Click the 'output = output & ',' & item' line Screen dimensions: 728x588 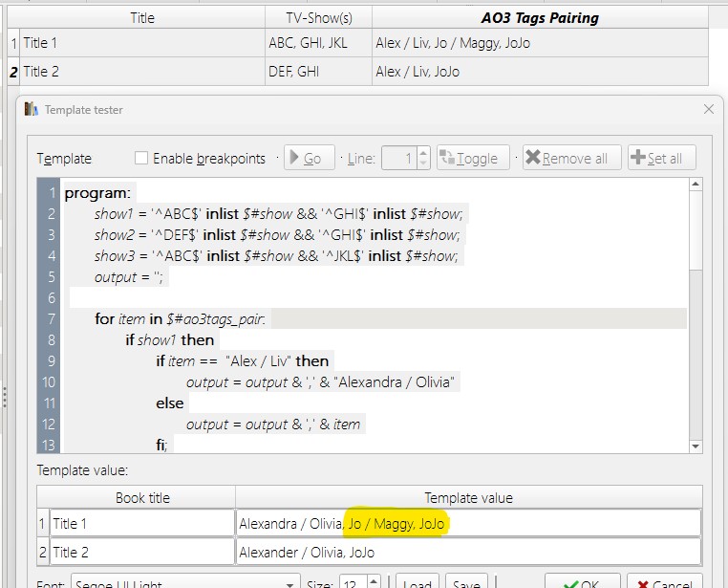click(273, 425)
